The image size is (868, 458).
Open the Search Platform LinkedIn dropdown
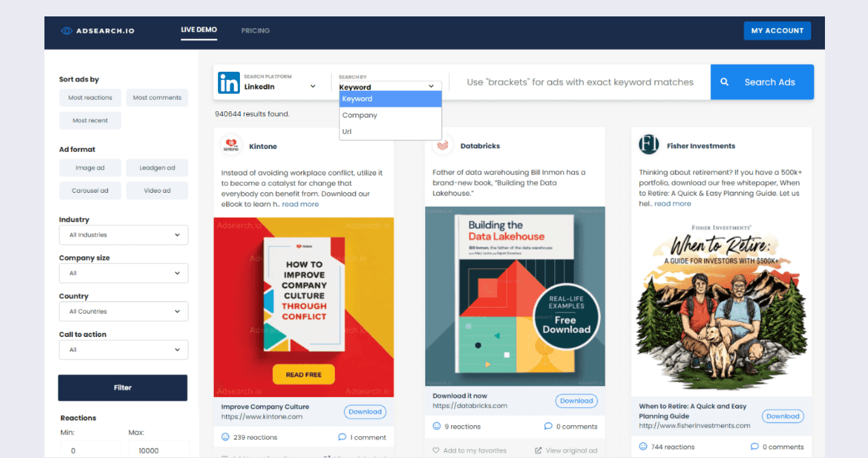pos(280,86)
